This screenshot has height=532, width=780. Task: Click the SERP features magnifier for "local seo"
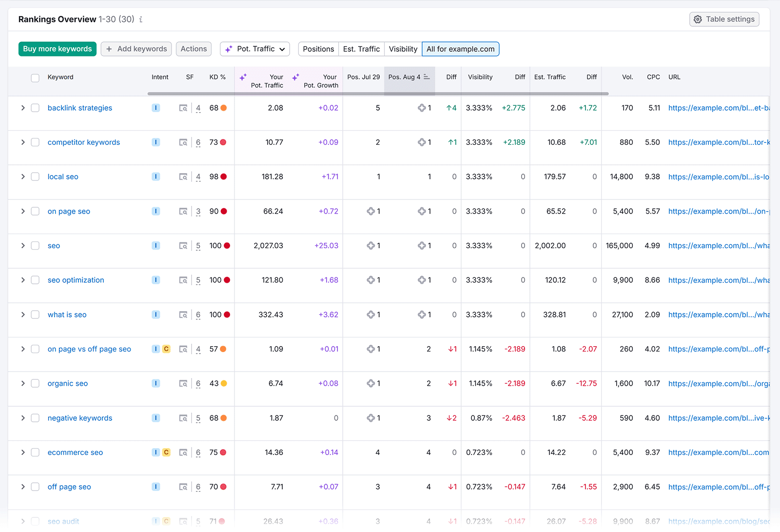tap(183, 177)
